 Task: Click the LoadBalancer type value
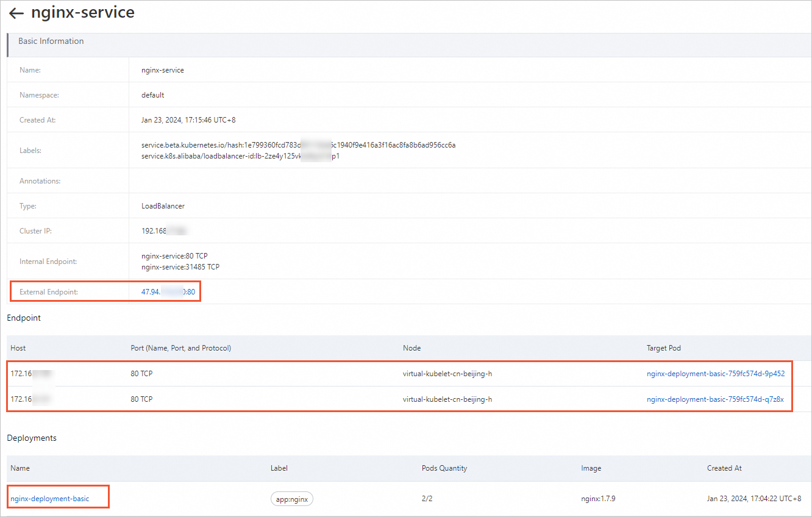click(x=163, y=206)
